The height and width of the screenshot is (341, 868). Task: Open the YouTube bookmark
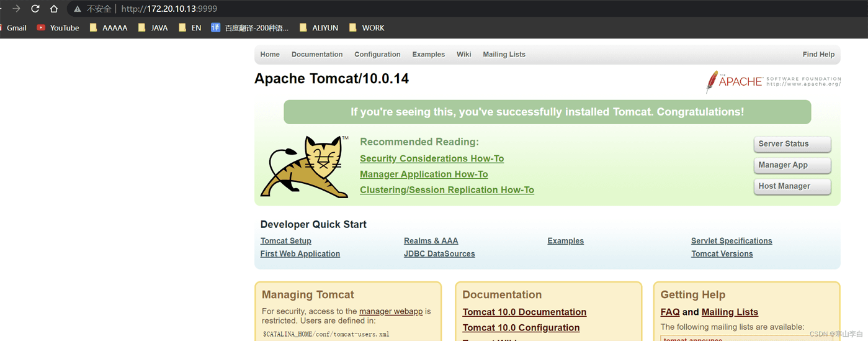(58, 28)
